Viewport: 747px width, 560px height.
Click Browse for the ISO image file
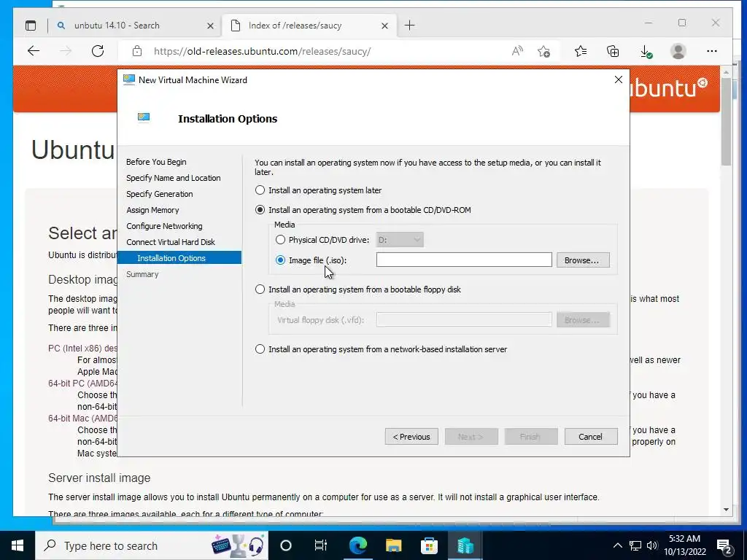coord(583,260)
